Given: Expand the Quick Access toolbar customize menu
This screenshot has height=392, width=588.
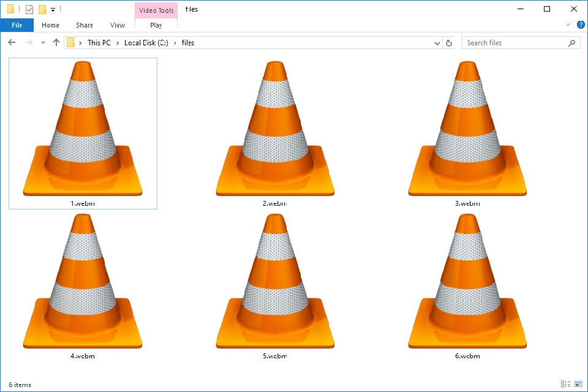Looking at the screenshot, I should tap(52, 9).
